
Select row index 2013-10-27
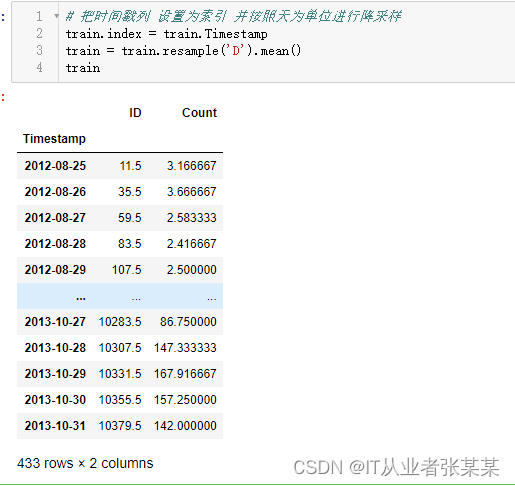(55, 322)
